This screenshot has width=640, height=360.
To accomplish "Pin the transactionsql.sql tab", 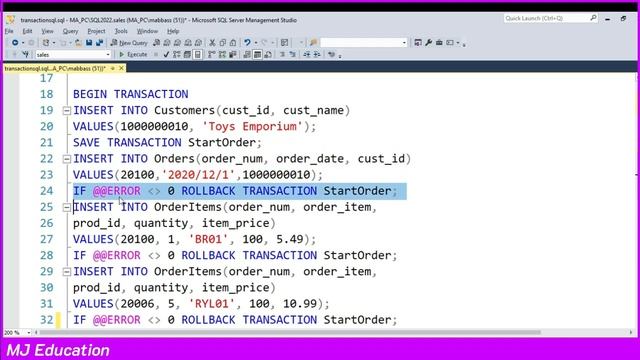I will 113,68.
